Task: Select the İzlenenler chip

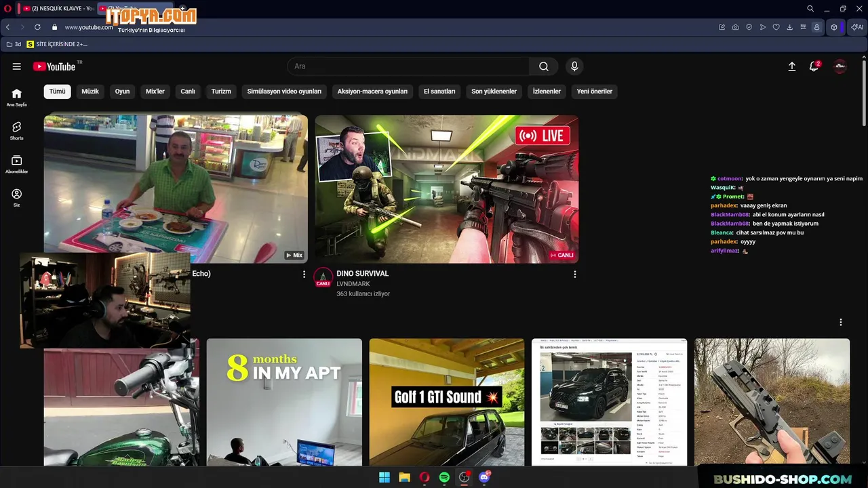Action: click(x=547, y=91)
